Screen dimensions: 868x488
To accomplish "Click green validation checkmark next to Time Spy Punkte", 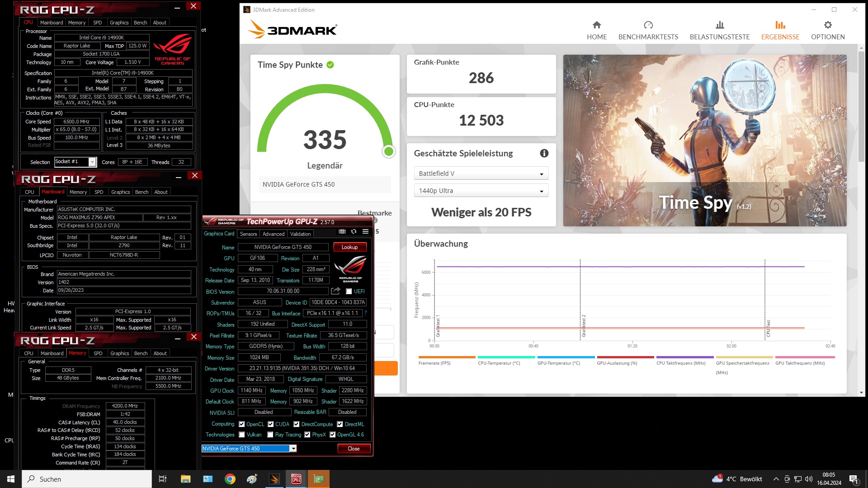I will pos(330,65).
